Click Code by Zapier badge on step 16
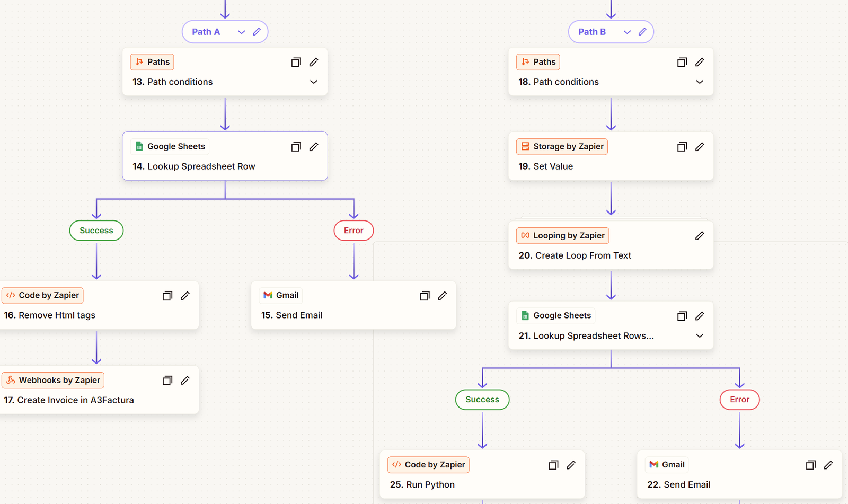The width and height of the screenshot is (848, 504). pyautogui.click(x=42, y=295)
